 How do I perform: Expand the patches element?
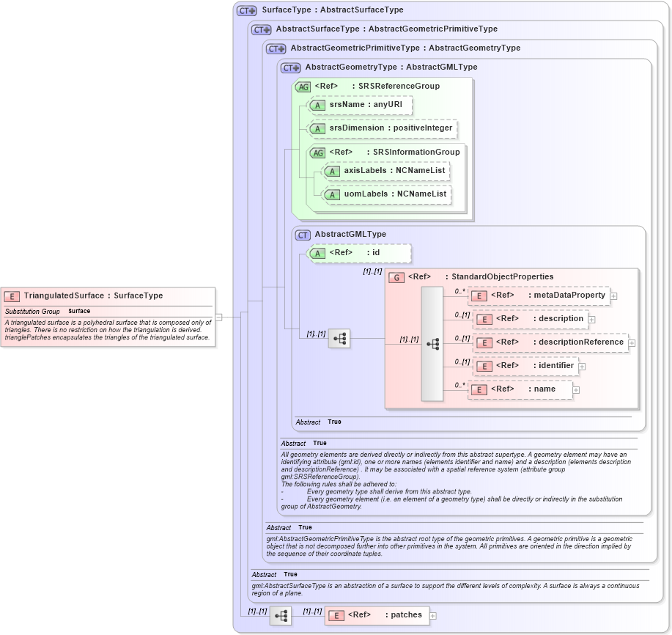433,616
